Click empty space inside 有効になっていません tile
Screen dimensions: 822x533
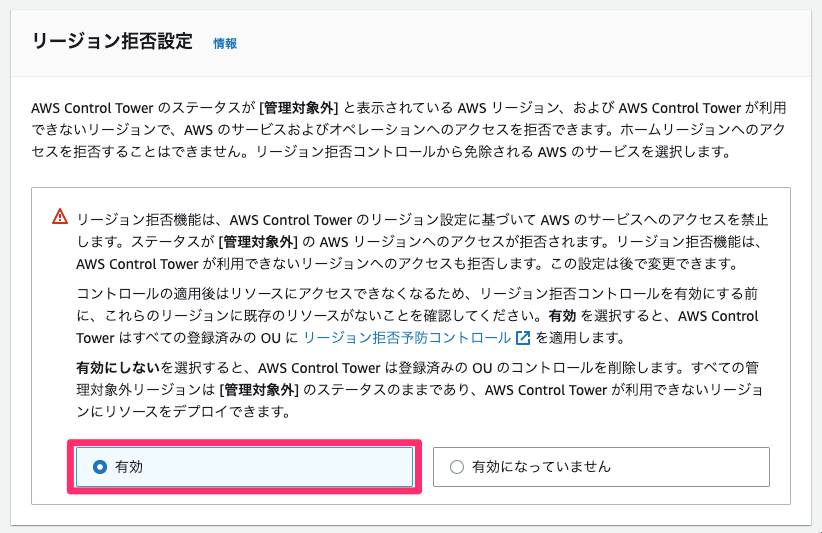[x=692, y=466]
